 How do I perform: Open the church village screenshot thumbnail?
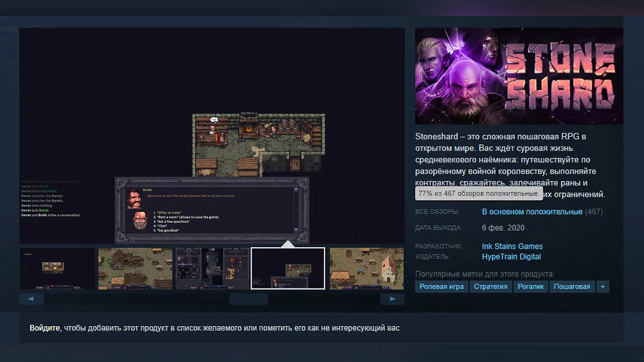pos(367,268)
